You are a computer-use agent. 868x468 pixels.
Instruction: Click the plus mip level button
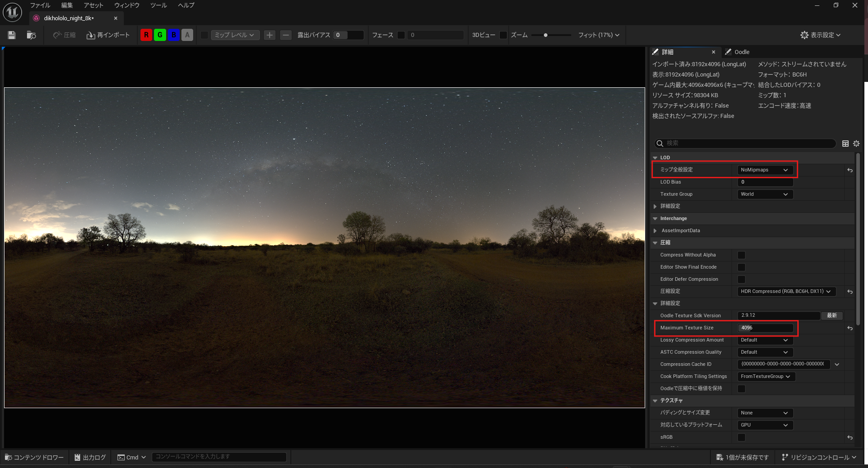tap(269, 35)
